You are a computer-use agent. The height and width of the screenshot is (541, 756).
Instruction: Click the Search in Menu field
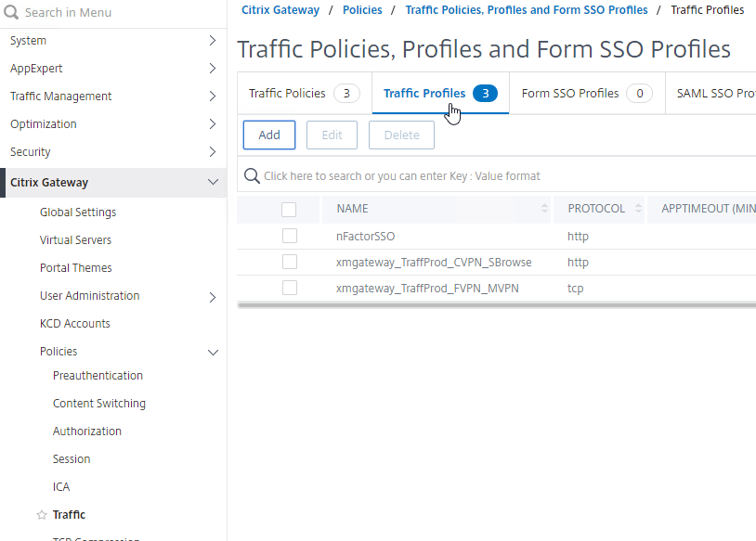pos(113,12)
